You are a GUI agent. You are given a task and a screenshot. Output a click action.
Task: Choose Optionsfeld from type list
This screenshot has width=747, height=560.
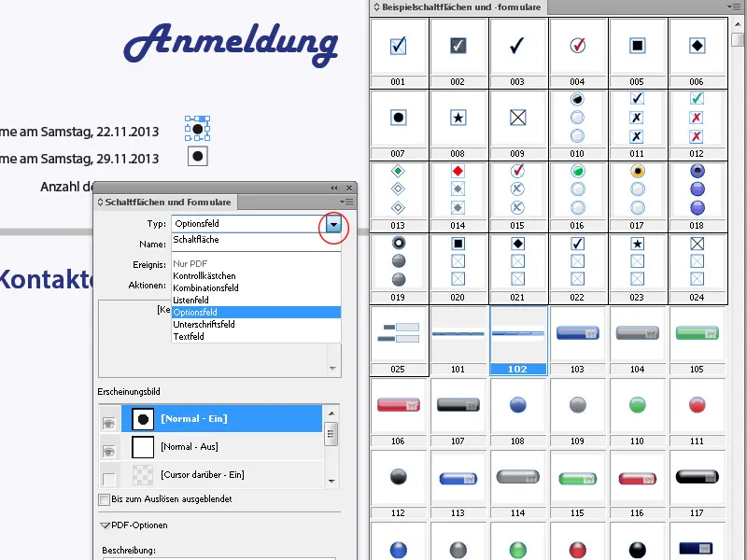point(256,313)
